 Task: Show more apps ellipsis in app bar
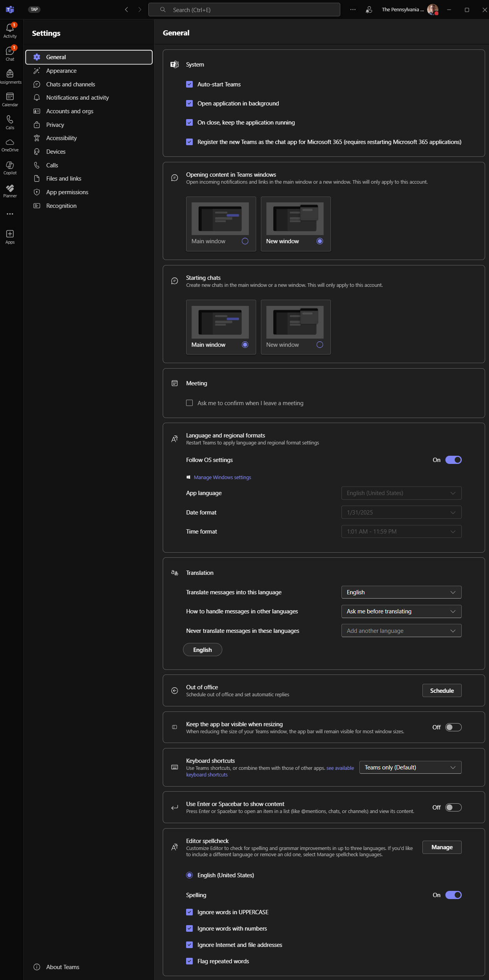tap(10, 214)
